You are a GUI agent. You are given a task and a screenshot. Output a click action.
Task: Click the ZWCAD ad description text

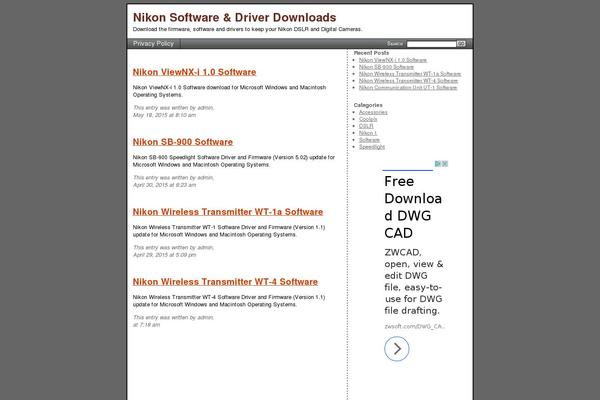414,281
